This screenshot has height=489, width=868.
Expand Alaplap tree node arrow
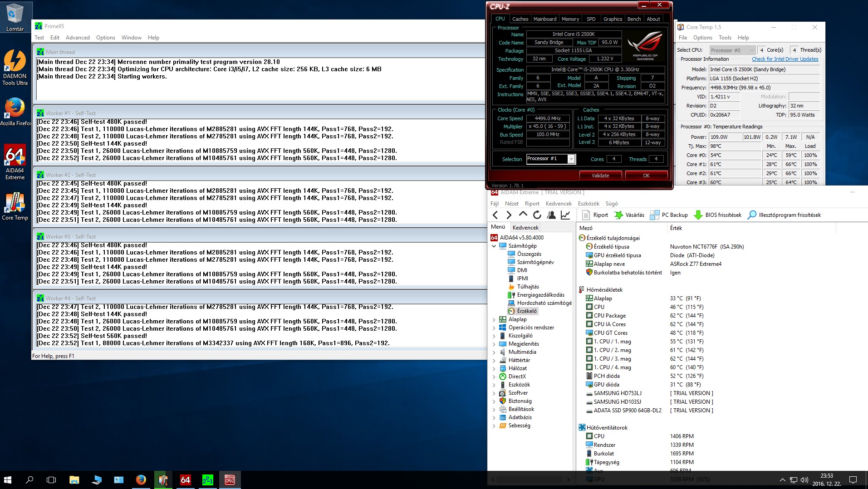tap(494, 319)
